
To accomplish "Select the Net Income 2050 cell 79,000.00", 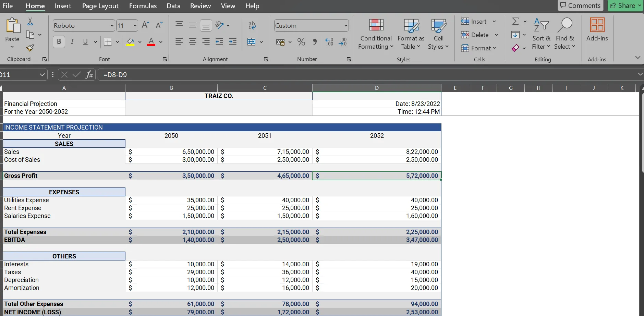I will click(171, 312).
